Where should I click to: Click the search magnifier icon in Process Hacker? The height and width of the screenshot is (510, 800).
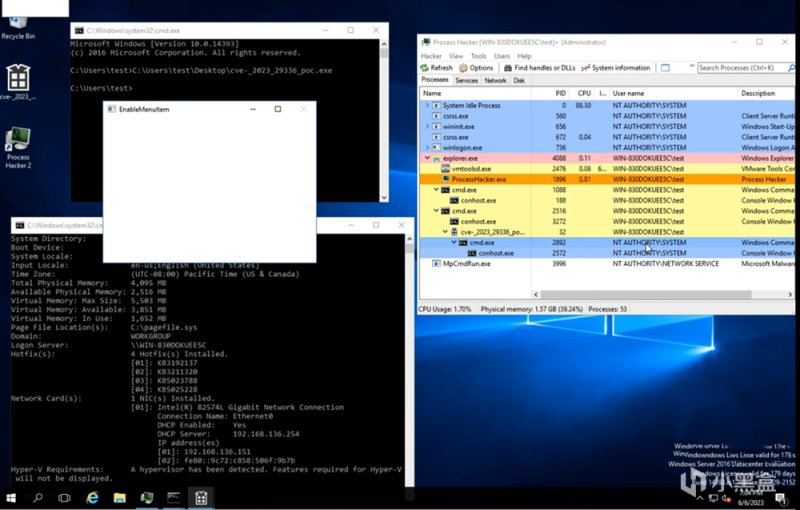click(x=791, y=68)
